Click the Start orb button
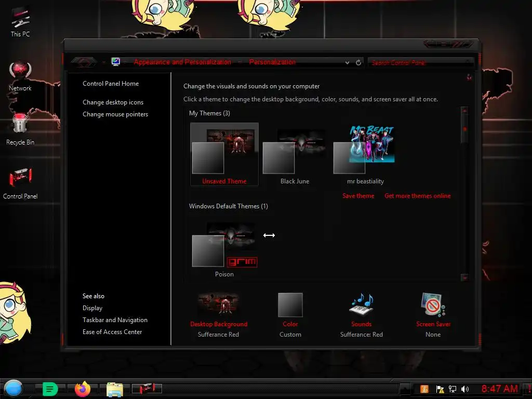Viewport: 532px width, 399px height. (x=13, y=389)
